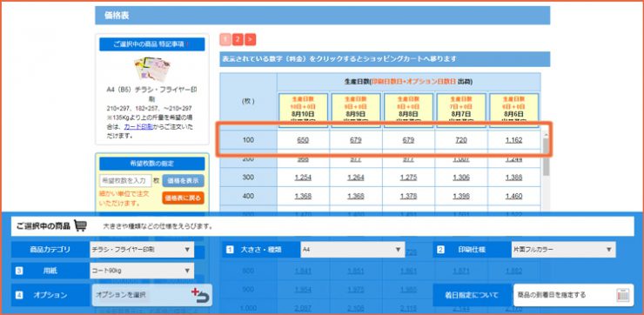Click the 価格を表示 button

pos(183,181)
